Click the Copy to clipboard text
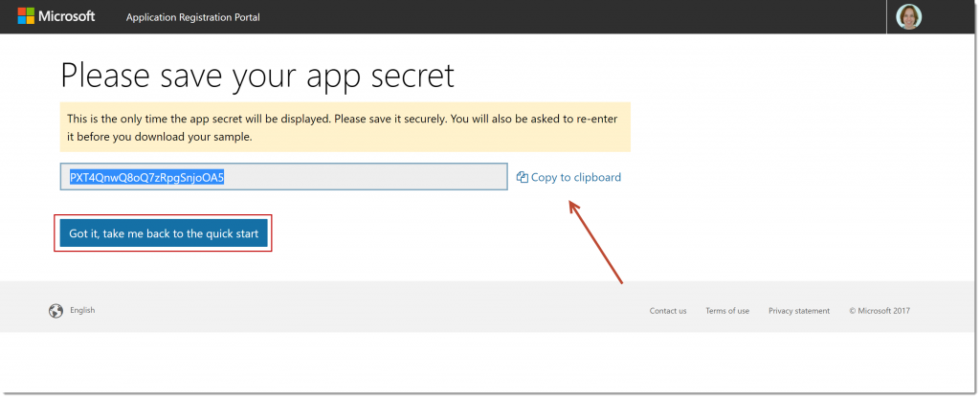The image size is (980, 398). tap(575, 177)
